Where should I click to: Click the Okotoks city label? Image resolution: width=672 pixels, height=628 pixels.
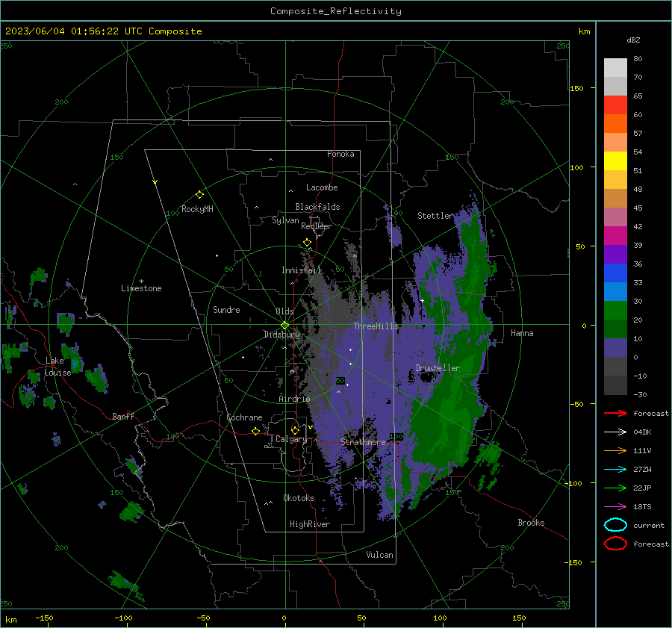tap(299, 498)
